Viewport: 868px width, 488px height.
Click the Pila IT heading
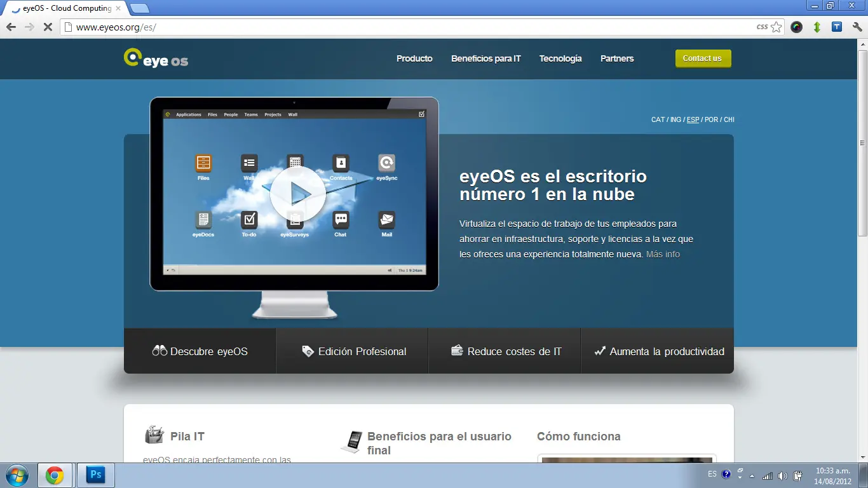(x=187, y=437)
